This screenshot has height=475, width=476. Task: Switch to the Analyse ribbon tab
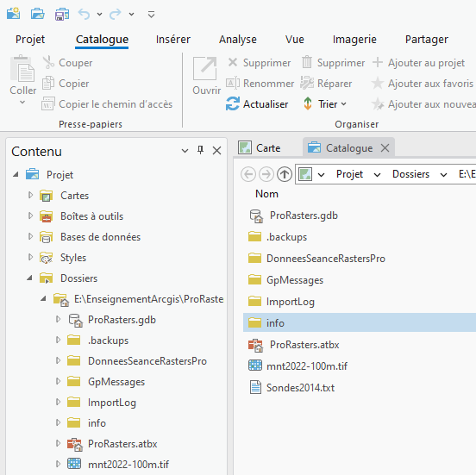[x=238, y=40]
